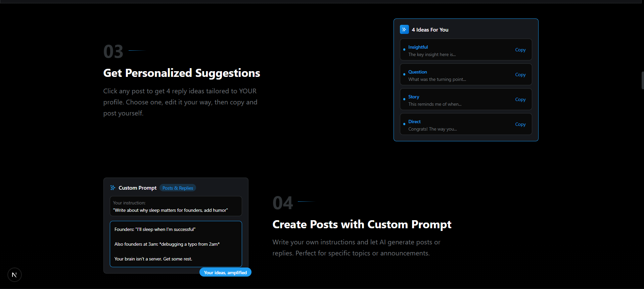Copy the Direct reply idea
Viewport: 644px width, 289px height.
click(520, 124)
